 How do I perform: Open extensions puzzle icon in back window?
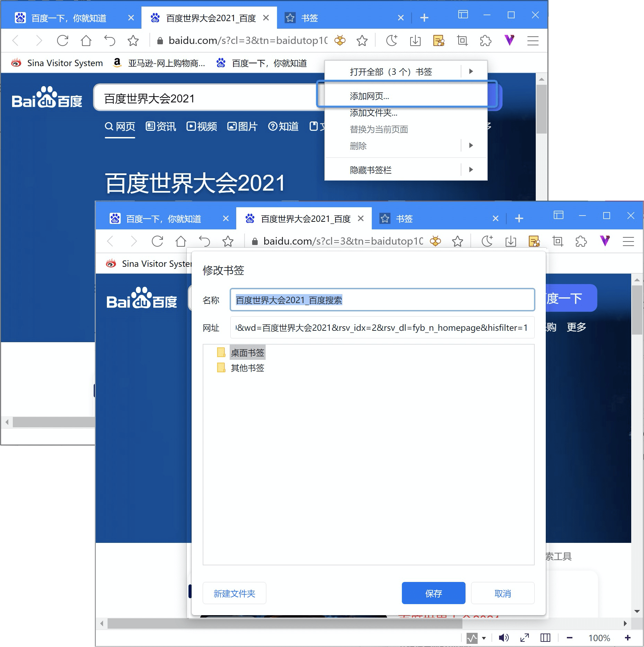(486, 41)
